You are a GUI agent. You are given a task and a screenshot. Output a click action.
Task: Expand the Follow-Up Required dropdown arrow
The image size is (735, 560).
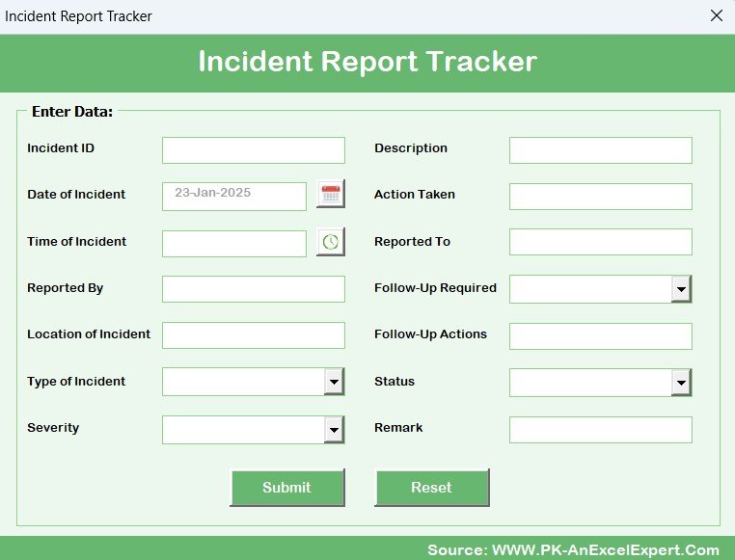(x=681, y=289)
